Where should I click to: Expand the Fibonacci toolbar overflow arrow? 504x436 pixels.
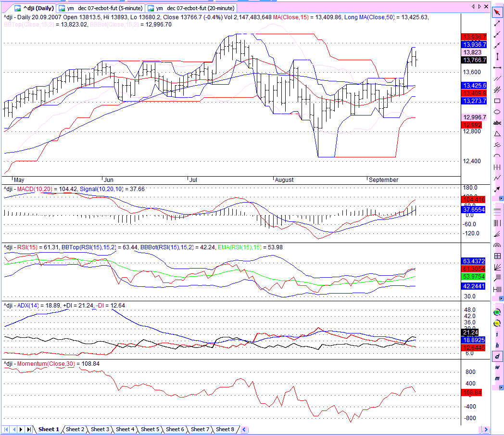(501, 299)
